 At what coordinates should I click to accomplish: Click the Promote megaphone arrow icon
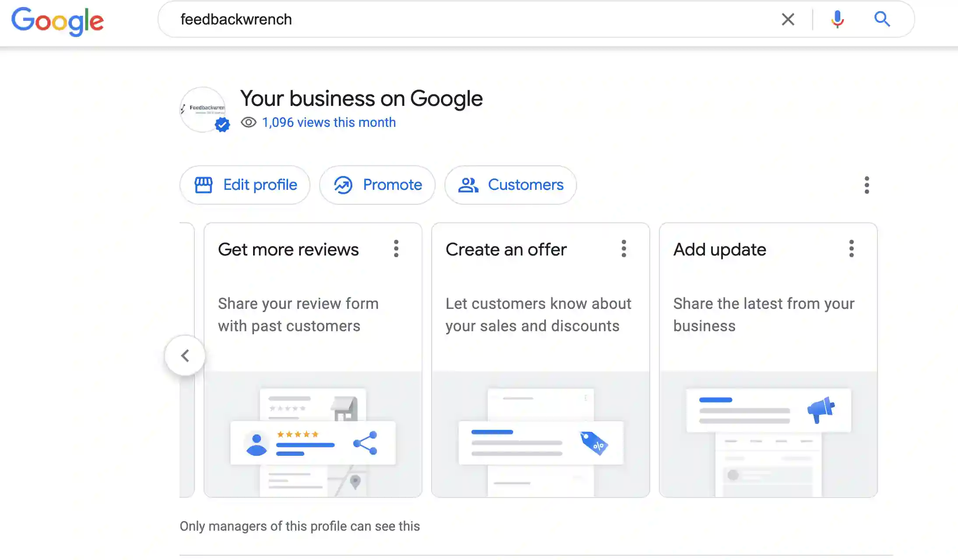tap(343, 185)
